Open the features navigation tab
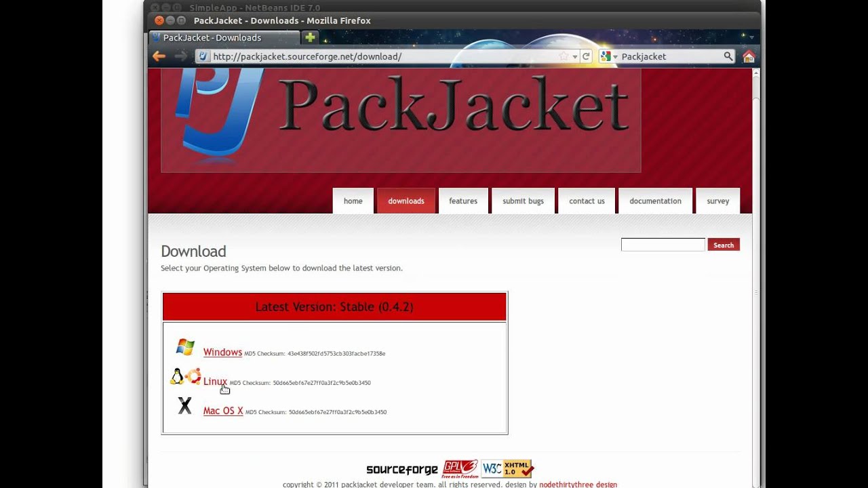The image size is (868, 488). (x=463, y=201)
